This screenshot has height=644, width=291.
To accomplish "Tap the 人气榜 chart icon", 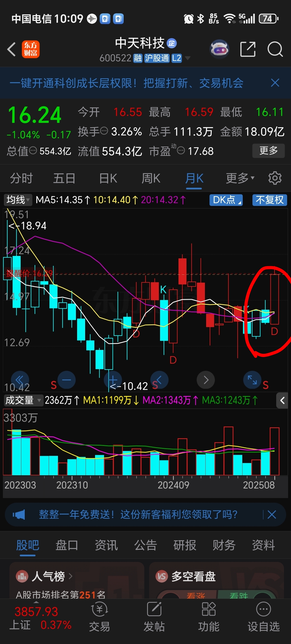I will [22, 576].
